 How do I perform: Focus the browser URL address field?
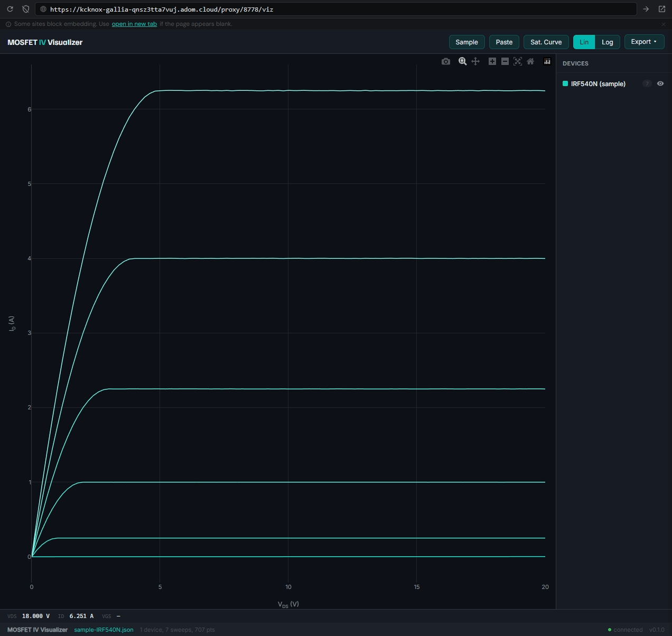335,9
